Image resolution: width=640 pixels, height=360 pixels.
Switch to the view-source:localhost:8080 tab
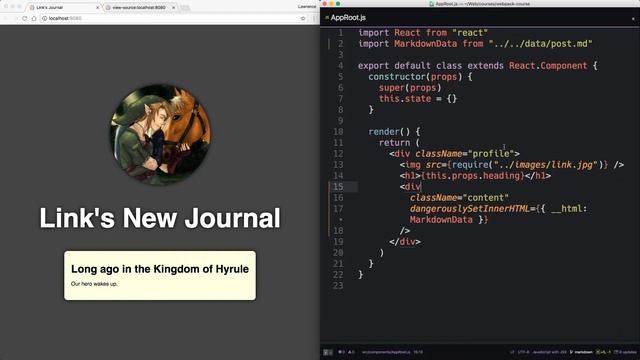point(140,7)
